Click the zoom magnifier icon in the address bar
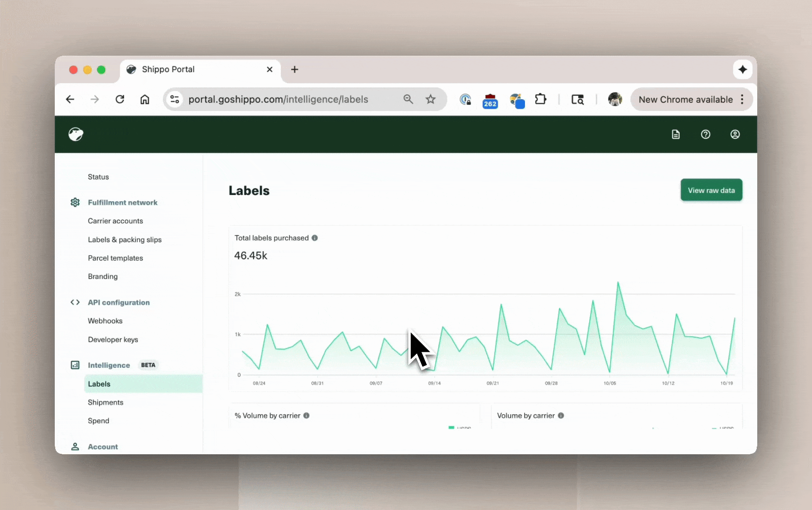 tap(408, 99)
